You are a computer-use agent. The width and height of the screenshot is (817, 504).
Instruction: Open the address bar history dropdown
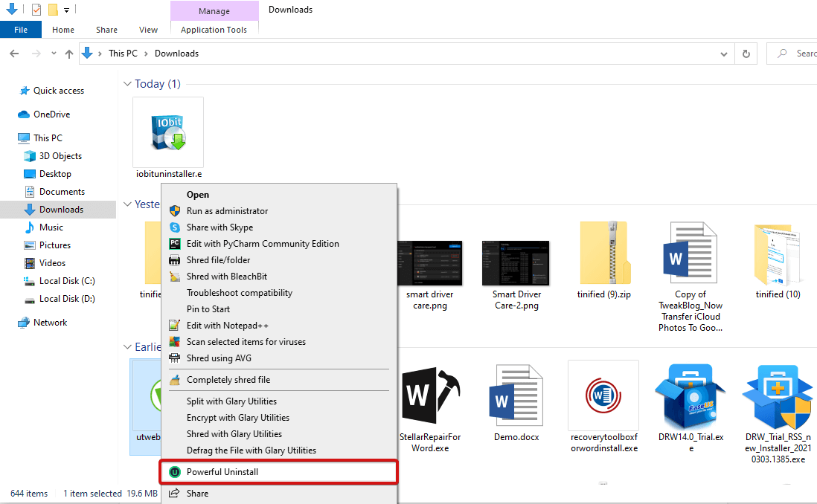coord(723,53)
